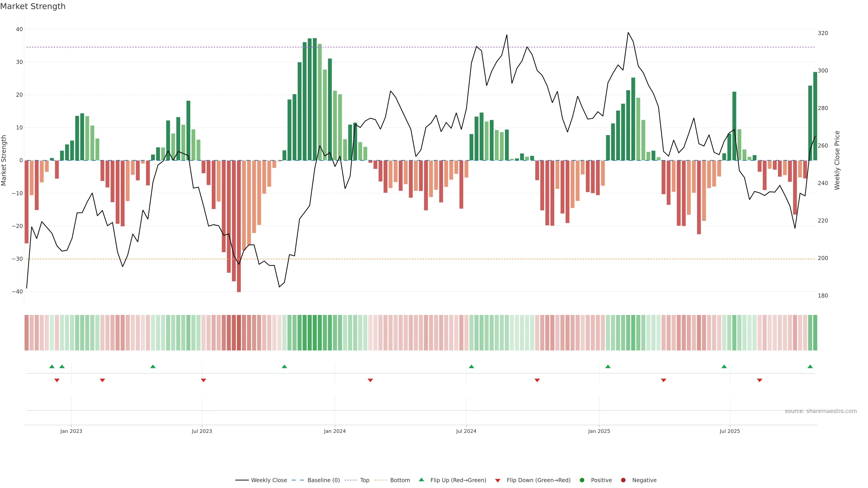Click the Market Strength chart title
The image size is (868, 488).
tap(33, 6)
